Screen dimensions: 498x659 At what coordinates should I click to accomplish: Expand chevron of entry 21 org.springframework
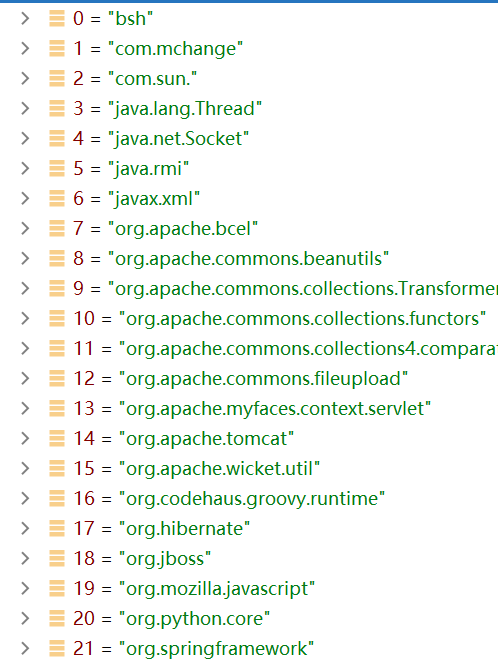(x=25, y=648)
